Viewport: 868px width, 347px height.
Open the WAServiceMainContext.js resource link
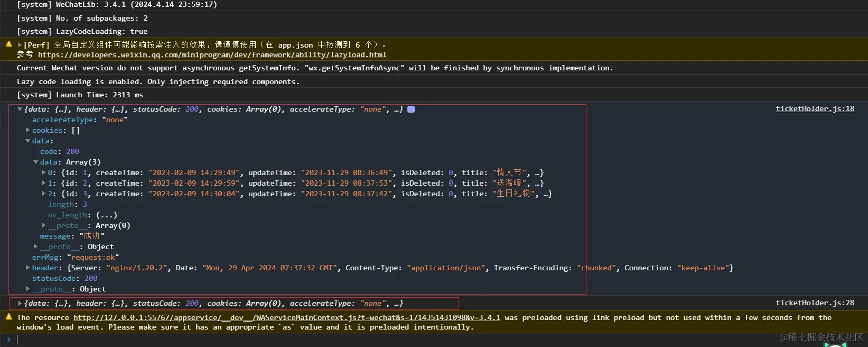tap(287, 317)
